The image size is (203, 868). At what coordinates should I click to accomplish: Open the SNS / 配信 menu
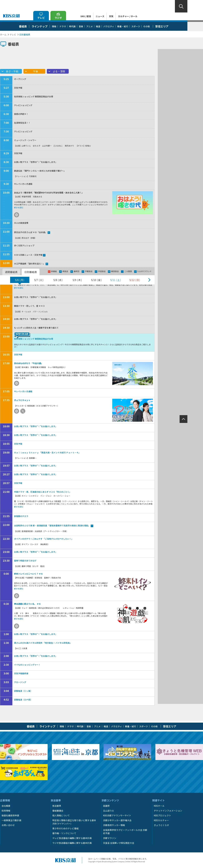[86, 16]
